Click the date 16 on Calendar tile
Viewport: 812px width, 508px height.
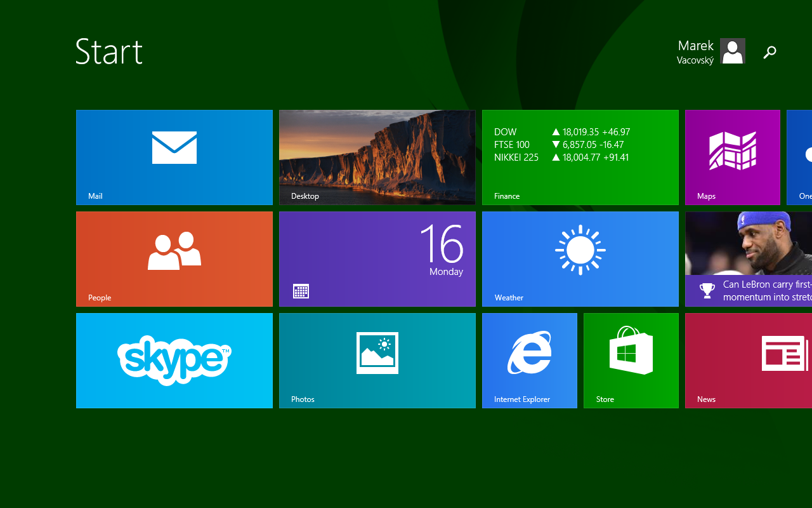pyautogui.click(x=442, y=244)
